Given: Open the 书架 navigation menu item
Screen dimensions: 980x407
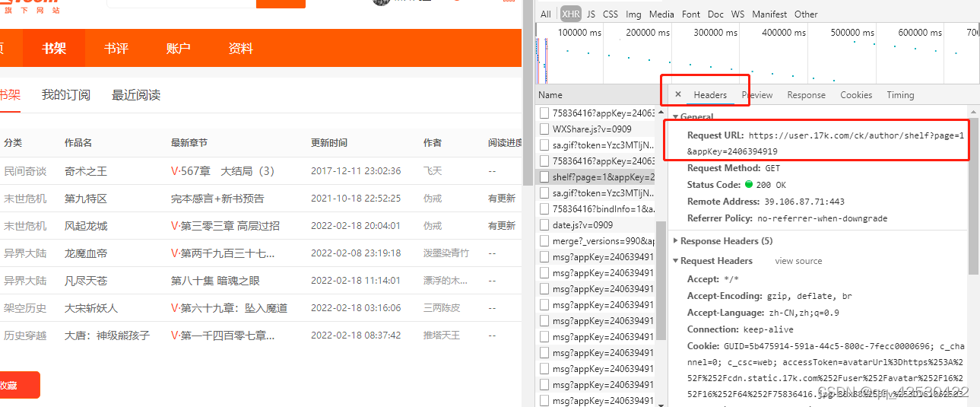Looking at the screenshot, I should [x=54, y=48].
